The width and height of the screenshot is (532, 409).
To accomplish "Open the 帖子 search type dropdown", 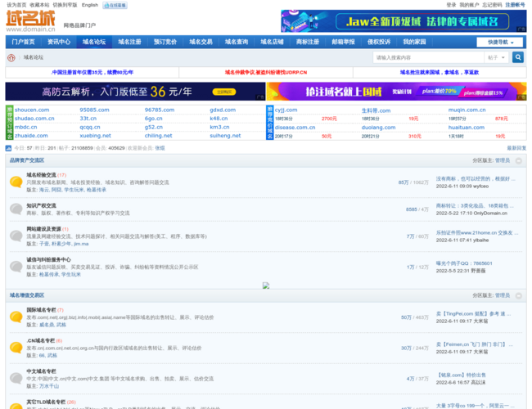I will [497, 58].
